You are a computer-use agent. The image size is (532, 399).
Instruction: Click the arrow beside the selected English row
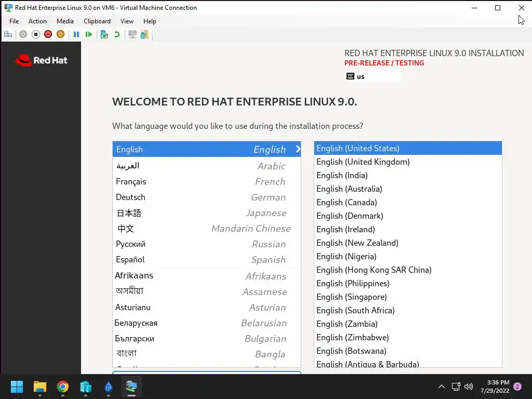click(298, 149)
